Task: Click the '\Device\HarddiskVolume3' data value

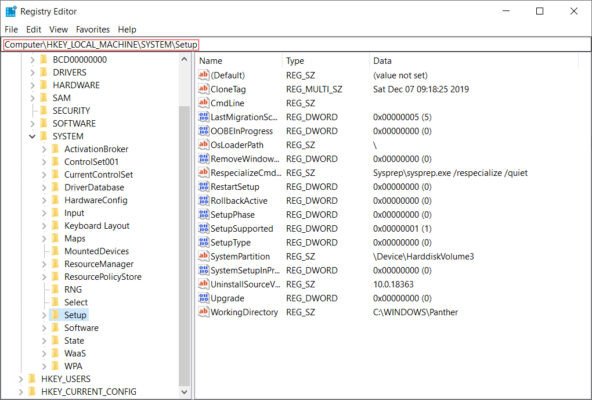Action: [x=423, y=256]
